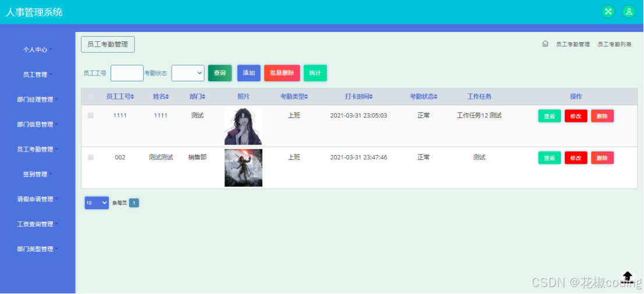Check the row checkbox for employee 002
The image size is (644, 294).
(91, 157)
